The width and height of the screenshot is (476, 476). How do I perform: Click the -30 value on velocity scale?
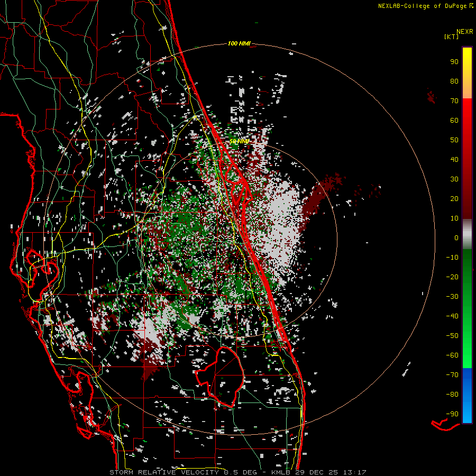tap(452, 297)
